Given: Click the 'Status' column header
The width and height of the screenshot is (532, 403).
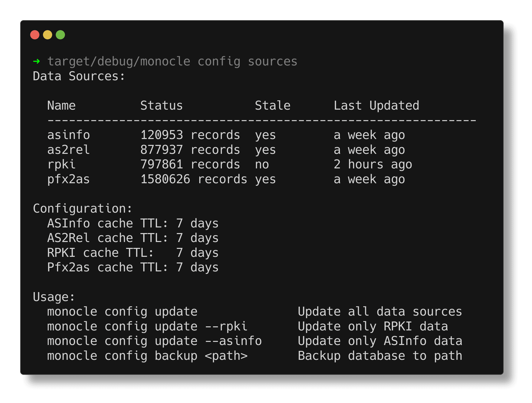Looking at the screenshot, I should coord(161,106).
